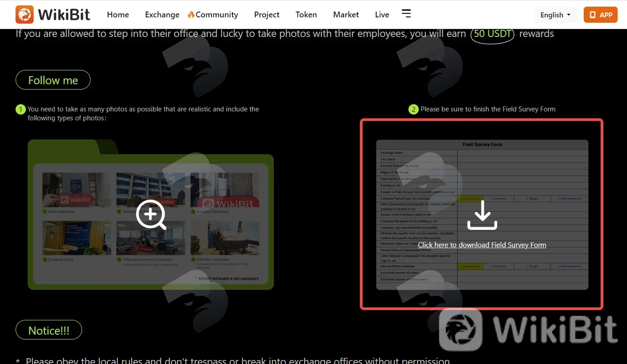Click the fire icon beside Community
This screenshot has width=627, height=364.
point(191,15)
